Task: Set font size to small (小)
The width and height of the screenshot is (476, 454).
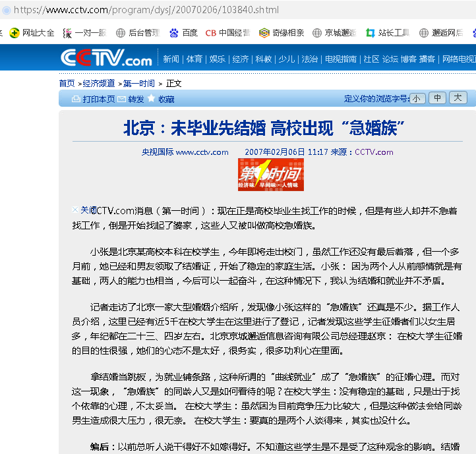Action: point(417,98)
